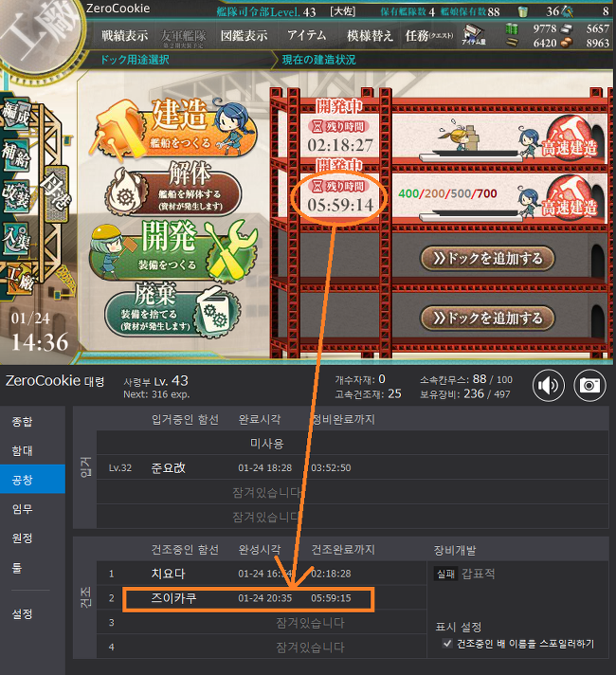Switch to 원정 expedition tab

pyautogui.click(x=33, y=538)
